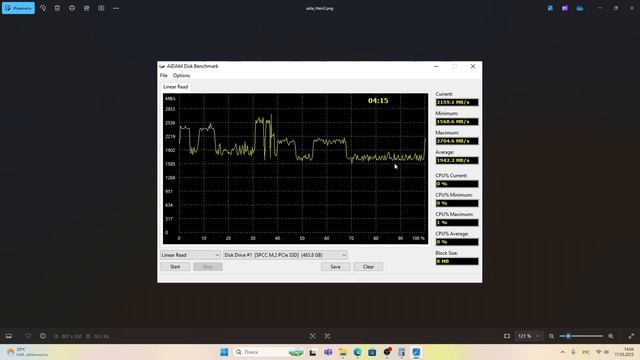Open the three-dots more options menu

(116, 8)
